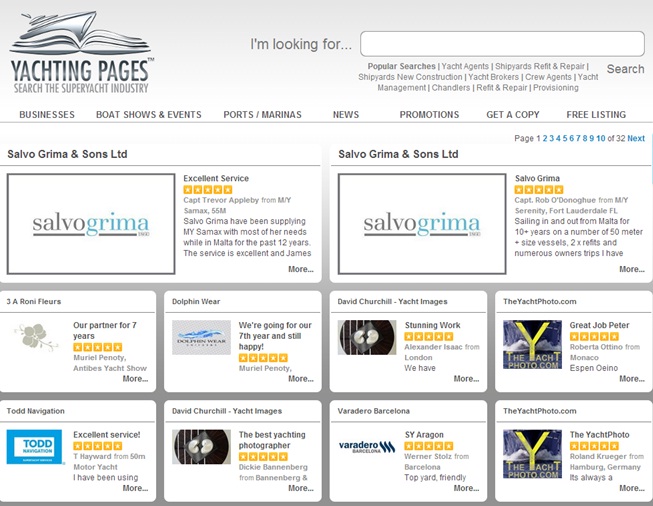Open the Excellent Service Salvo Grima logo banner
Viewport: 653px width, 506px height.
click(90, 223)
